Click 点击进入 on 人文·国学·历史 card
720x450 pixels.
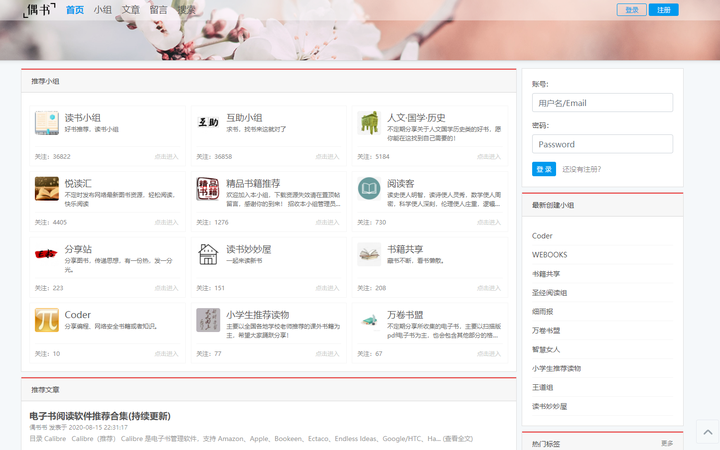pos(489,157)
